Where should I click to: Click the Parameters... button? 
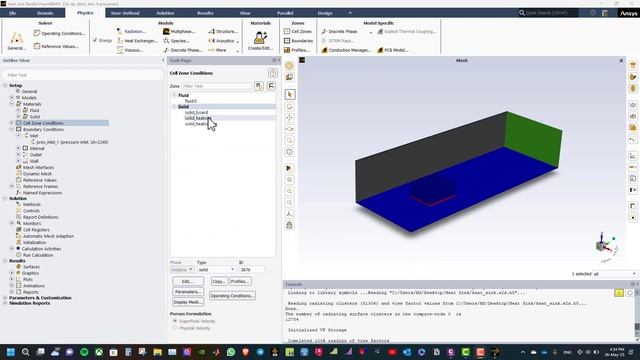[x=188, y=292]
